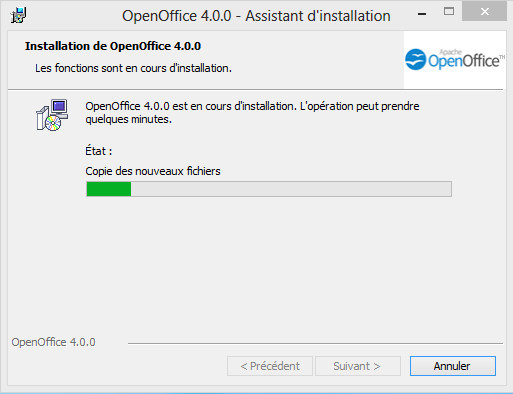Click the Apache OpenOffice logo banner
The width and height of the screenshot is (513, 394).
455,60
